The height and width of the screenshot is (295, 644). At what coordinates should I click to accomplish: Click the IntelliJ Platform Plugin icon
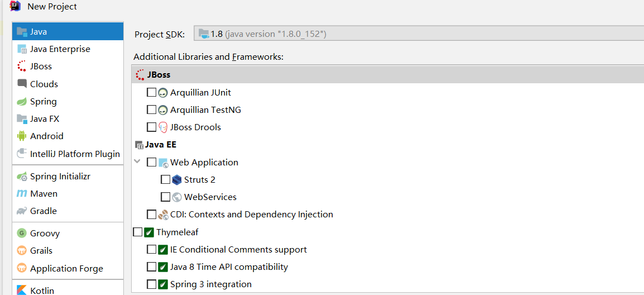click(x=22, y=154)
